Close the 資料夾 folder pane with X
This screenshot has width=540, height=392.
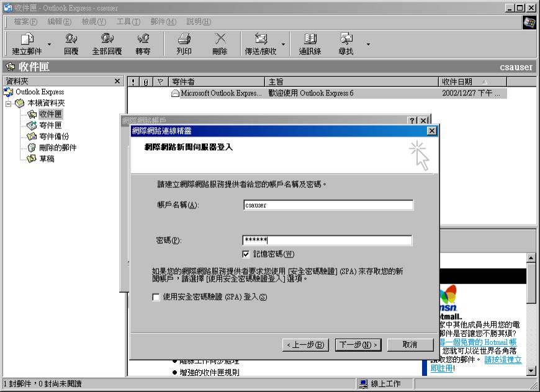pos(117,81)
